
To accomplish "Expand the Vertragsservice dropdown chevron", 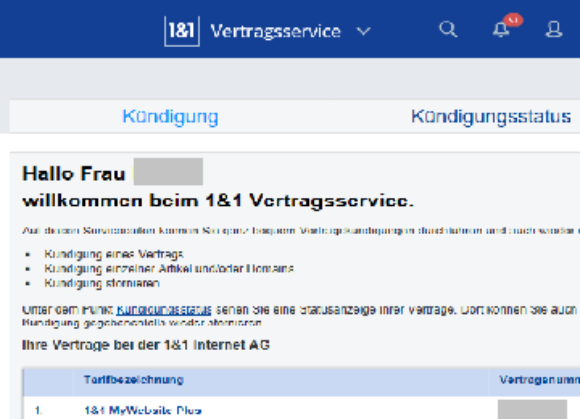I will click(363, 31).
